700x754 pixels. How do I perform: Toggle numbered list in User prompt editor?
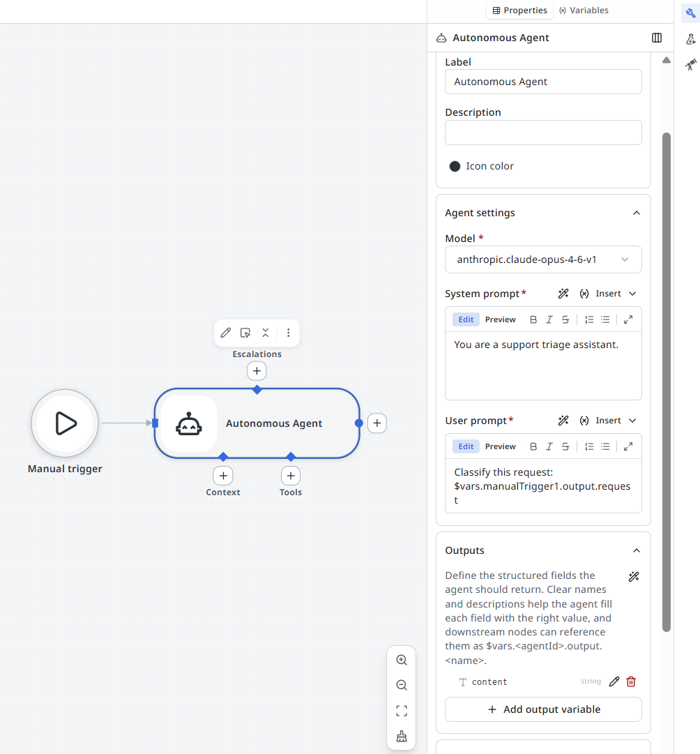(589, 446)
